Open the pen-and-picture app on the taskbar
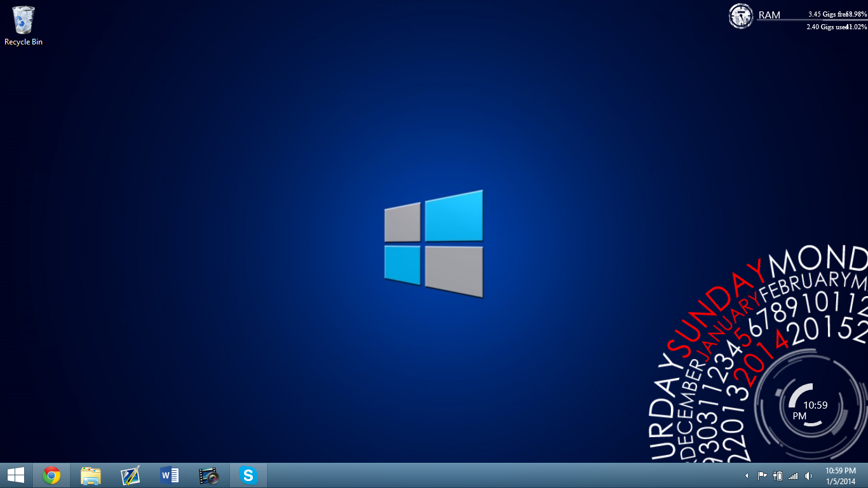The image size is (868, 488). pyautogui.click(x=130, y=475)
